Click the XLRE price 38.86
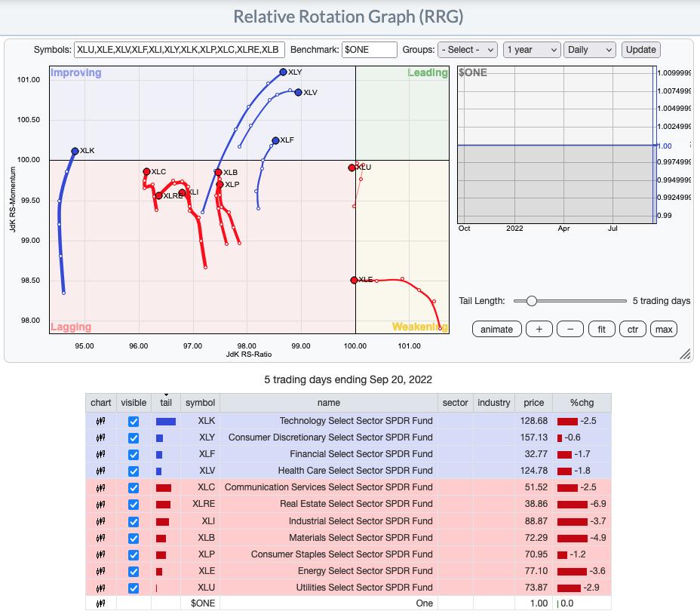The image size is (700, 614). pyautogui.click(x=536, y=504)
